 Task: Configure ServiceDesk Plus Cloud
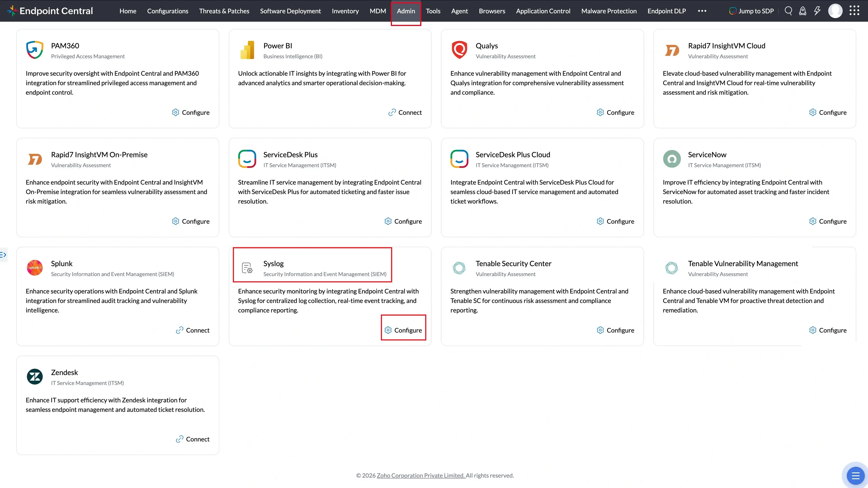coord(615,221)
